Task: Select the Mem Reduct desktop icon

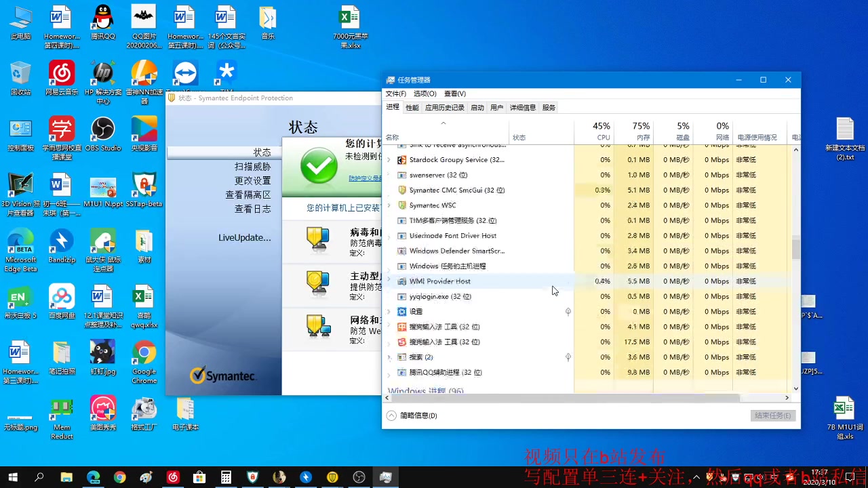Action: 62,418
